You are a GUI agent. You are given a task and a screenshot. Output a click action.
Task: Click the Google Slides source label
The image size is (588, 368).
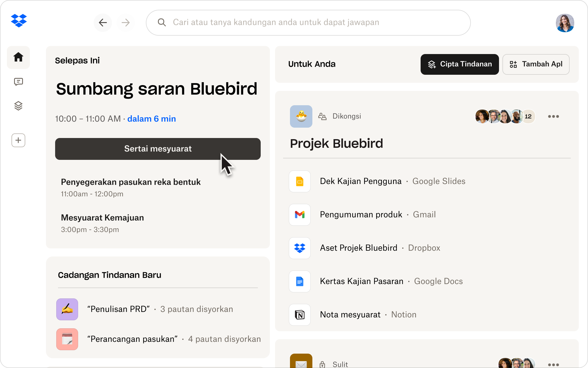(439, 181)
